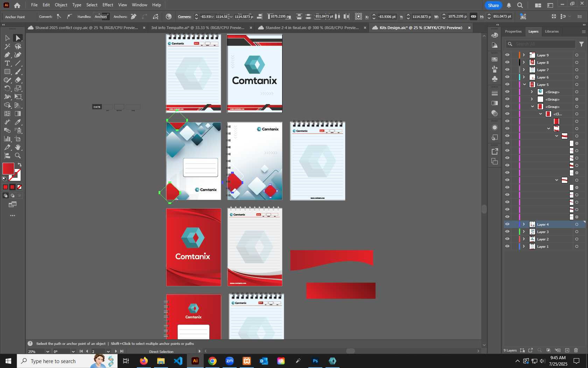The width and height of the screenshot is (588, 368).
Task: Select the Magic Wand tool
Action: coord(7,46)
